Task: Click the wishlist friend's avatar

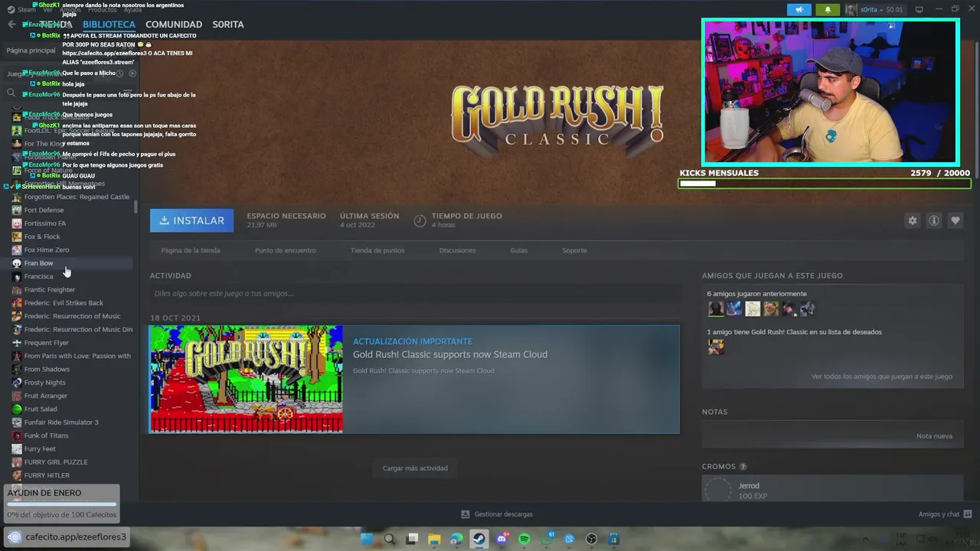Action: tap(716, 347)
